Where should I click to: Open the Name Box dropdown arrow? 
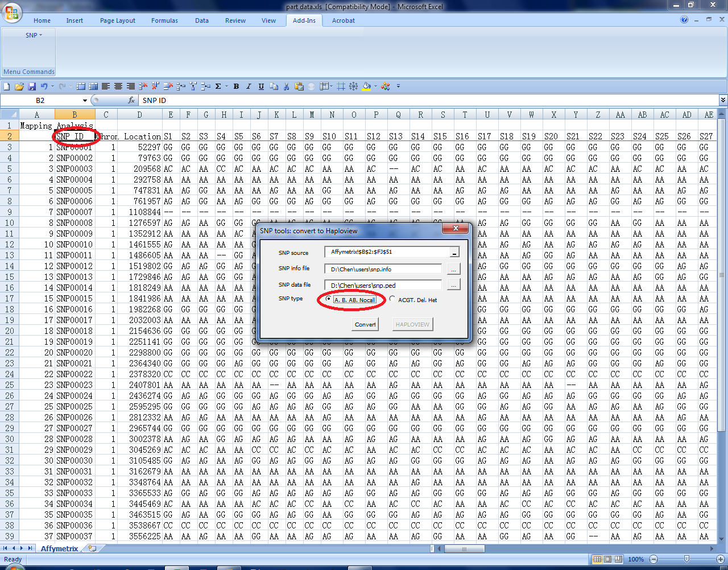coord(85,101)
